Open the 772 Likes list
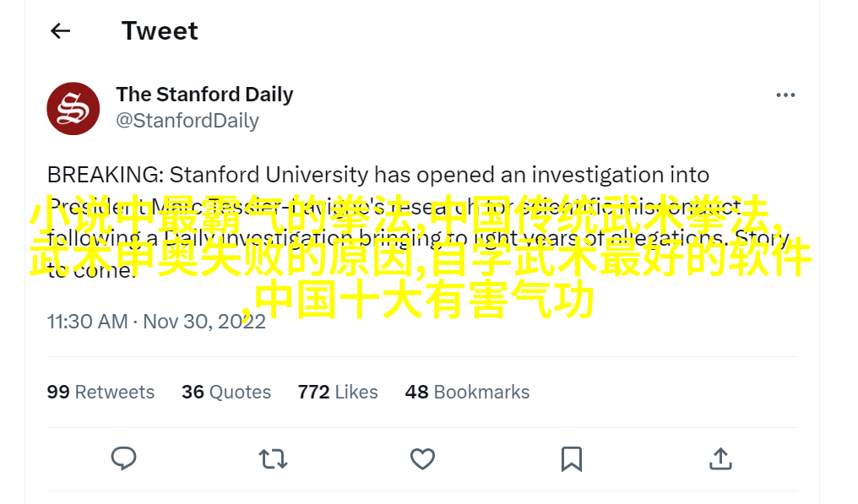Screen dimensions: 858x504 coord(338,392)
